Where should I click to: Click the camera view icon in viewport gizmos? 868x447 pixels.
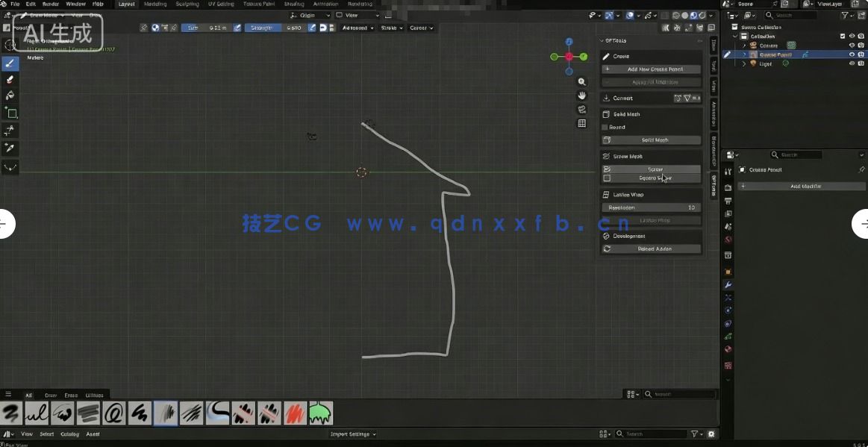point(582,109)
